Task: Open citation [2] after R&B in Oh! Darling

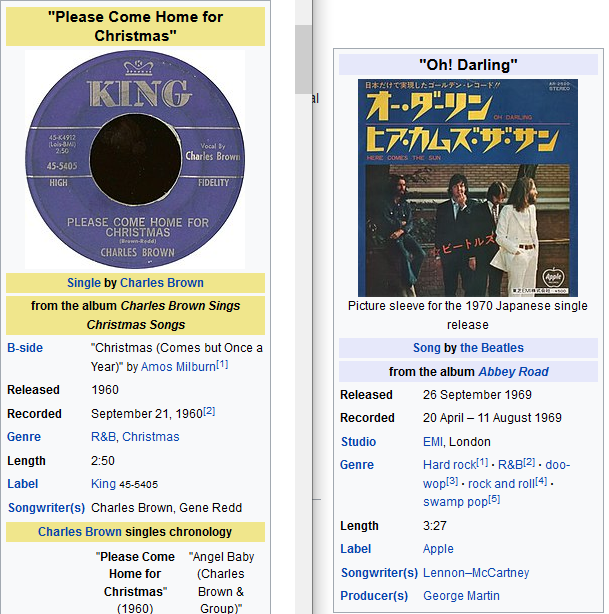Action: [529, 462]
